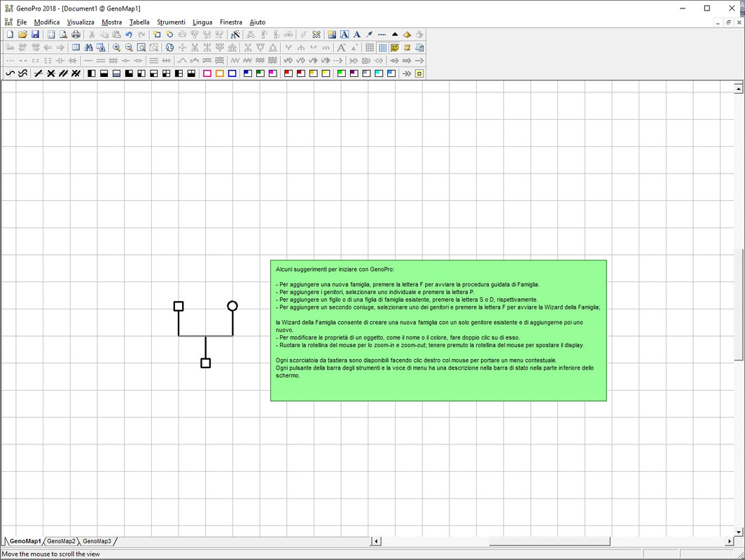745x560 pixels.
Task: Open the File menu
Action: (22, 22)
